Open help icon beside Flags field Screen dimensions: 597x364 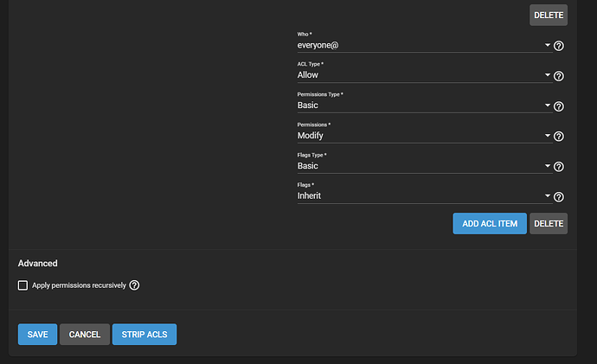[559, 196]
